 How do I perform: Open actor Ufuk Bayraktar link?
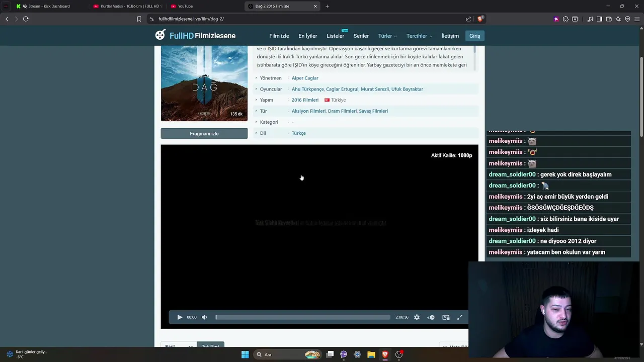tap(407, 89)
